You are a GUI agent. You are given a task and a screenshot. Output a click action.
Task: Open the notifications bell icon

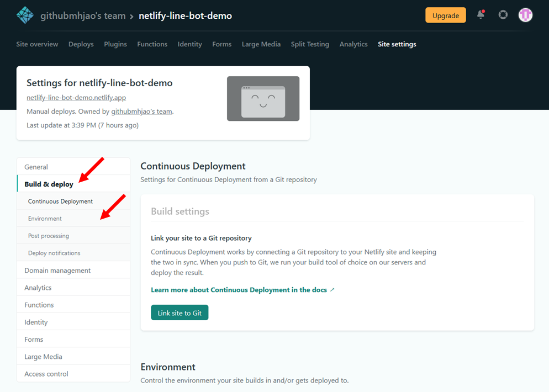tap(481, 15)
